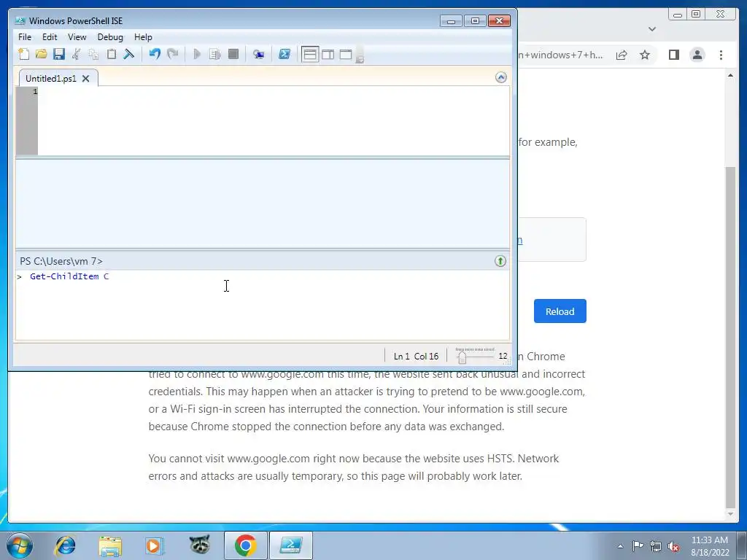Open the Windows Start menu

[20, 545]
